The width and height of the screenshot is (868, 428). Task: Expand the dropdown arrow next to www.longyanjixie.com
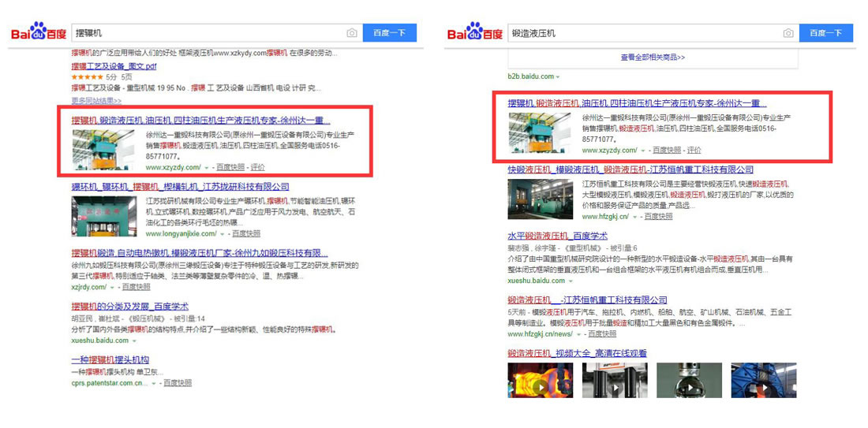223,234
